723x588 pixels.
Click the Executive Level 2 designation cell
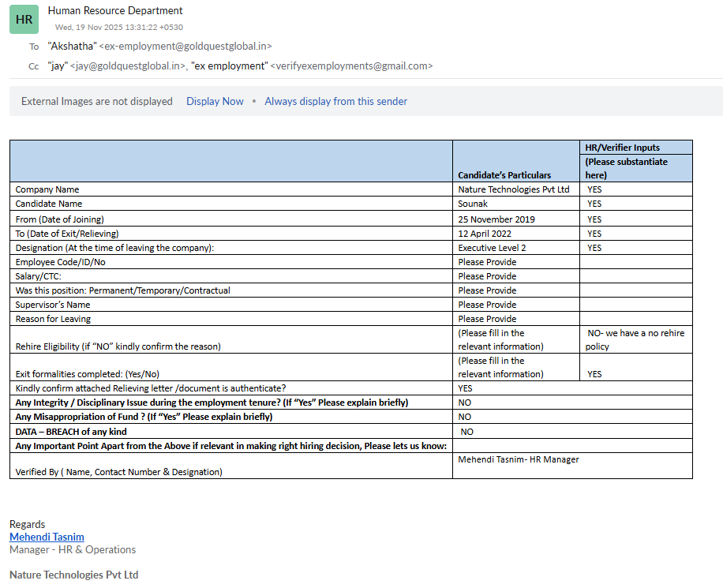click(492, 247)
